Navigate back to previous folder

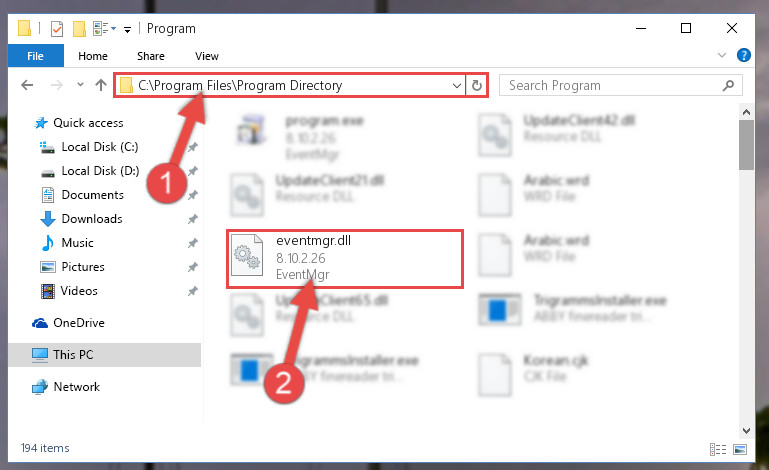click(x=27, y=85)
